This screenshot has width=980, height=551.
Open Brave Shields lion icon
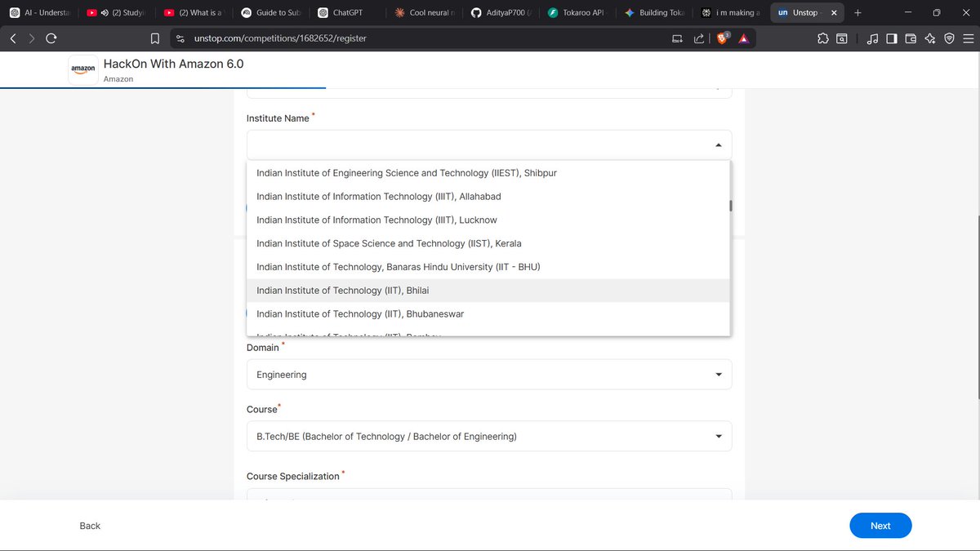(723, 38)
